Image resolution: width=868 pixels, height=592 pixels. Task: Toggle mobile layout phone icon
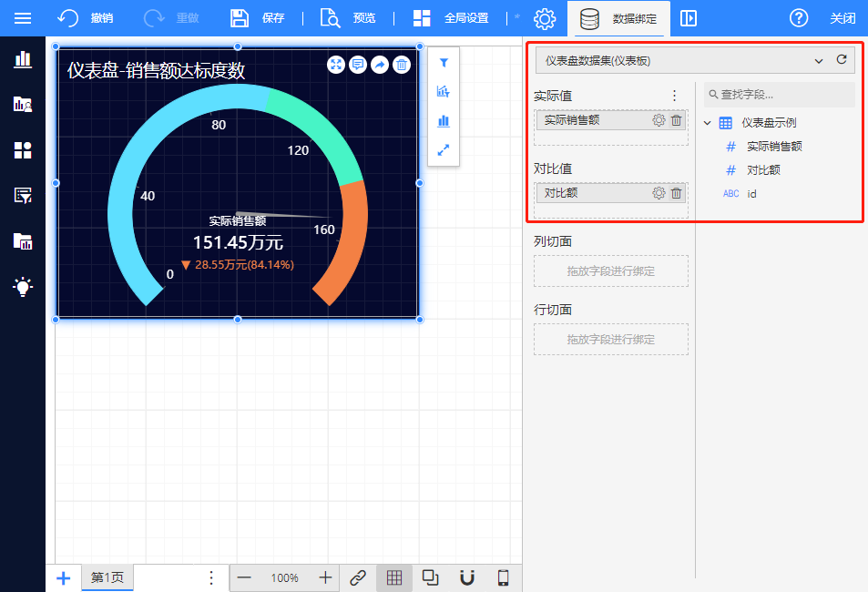503,577
